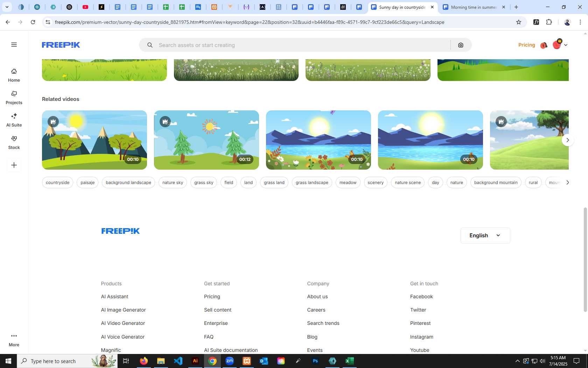The height and width of the screenshot is (368, 588).
Task: Open Adobe Illustrator from taskbar
Action: pos(195,361)
